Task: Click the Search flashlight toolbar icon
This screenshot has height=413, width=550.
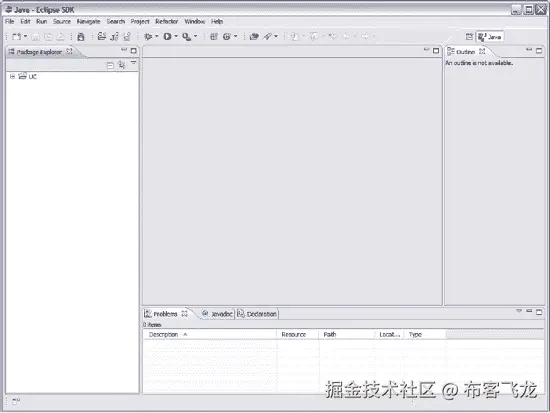Action: click(267, 36)
